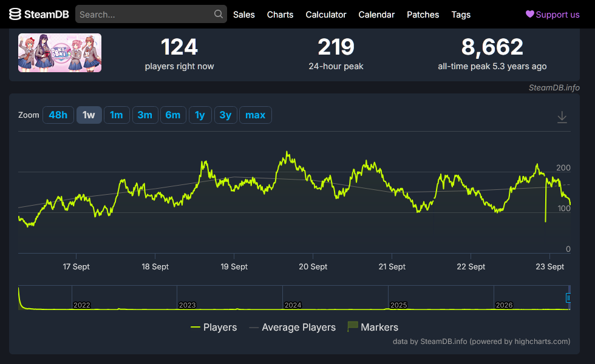Click the Patches navigation link
This screenshot has width=595, height=364.
423,15
